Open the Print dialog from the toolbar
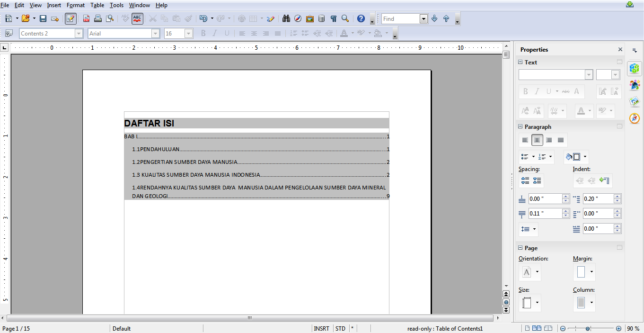The width and height of the screenshot is (644, 333). pyautogui.click(x=98, y=18)
